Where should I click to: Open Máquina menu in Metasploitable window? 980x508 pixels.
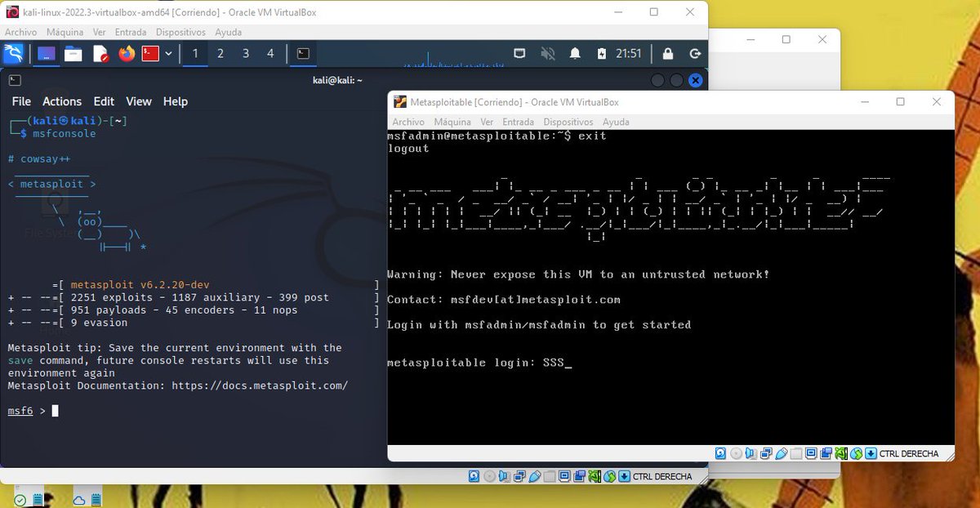tap(453, 122)
